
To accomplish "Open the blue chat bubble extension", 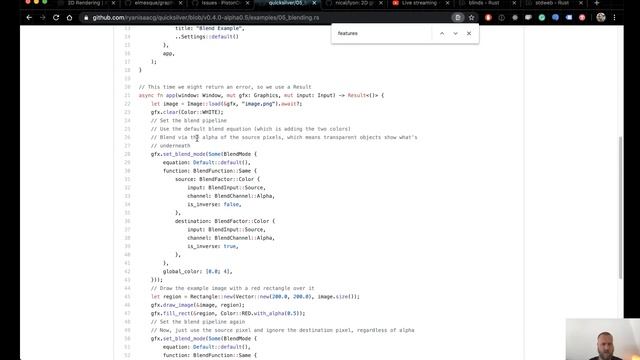I will pyautogui.click(x=555, y=18).
